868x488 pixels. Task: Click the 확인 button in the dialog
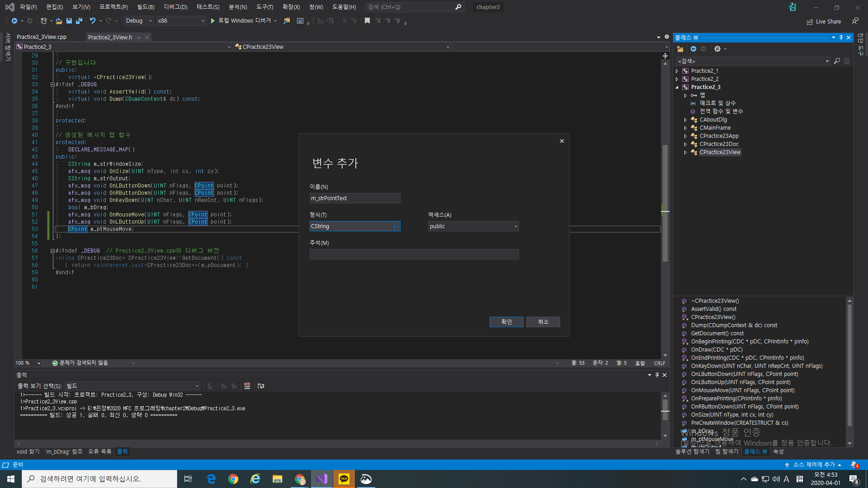pos(506,322)
